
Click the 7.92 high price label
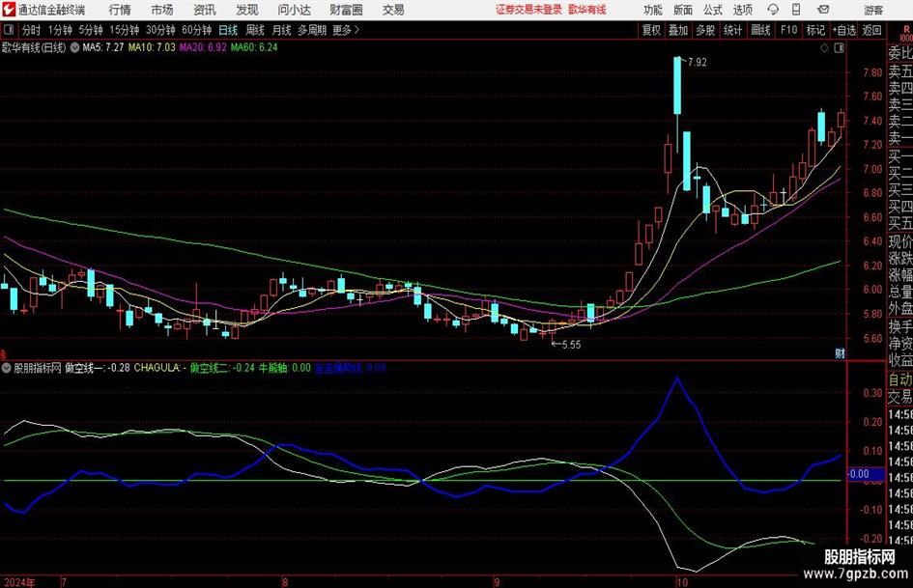point(697,63)
